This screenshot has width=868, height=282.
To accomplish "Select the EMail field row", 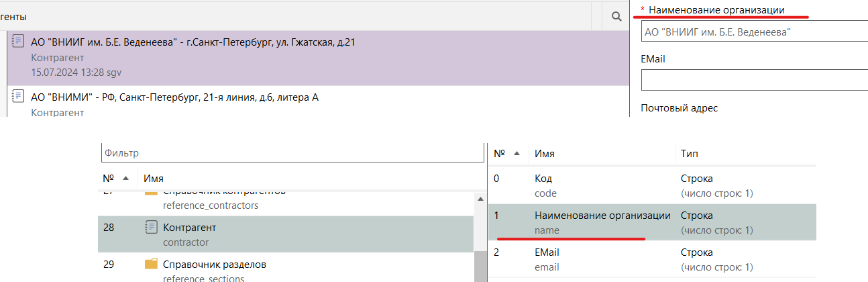I will (x=652, y=259).
